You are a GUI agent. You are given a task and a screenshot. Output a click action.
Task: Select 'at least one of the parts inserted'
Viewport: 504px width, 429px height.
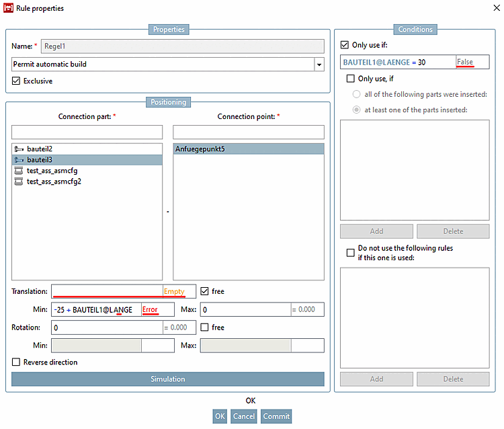click(356, 110)
